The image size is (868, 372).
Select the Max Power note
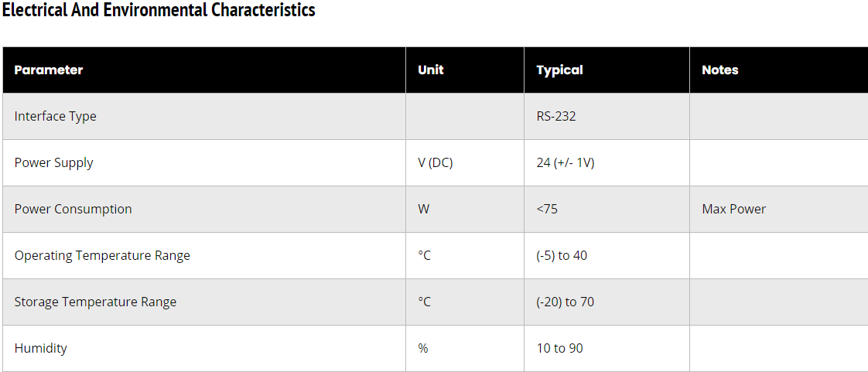click(x=734, y=209)
